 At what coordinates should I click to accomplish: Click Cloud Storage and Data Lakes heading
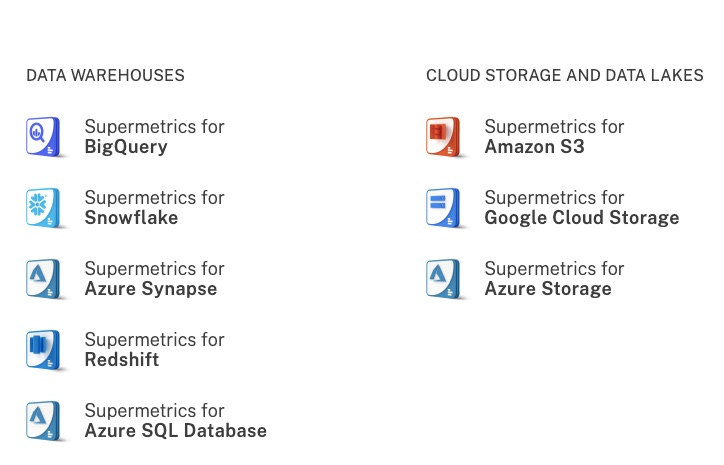(x=565, y=75)
